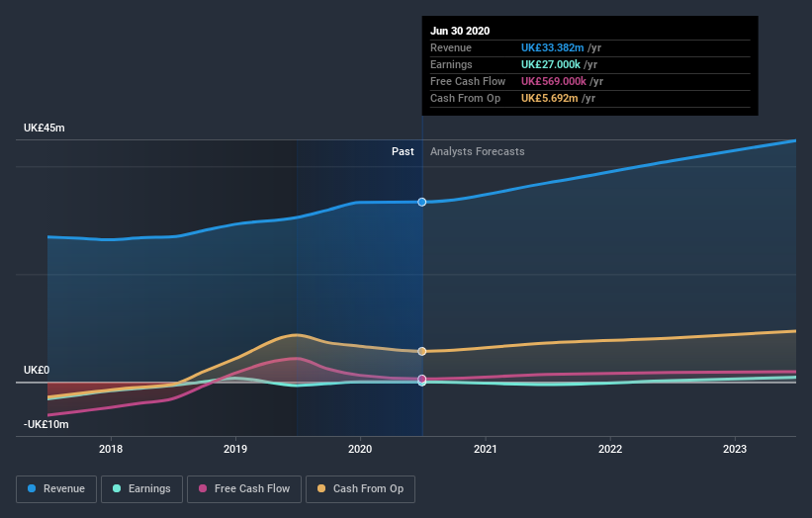The image size is (812, 518).
Task: Click the blue Revenue color dot in legend
Action: 32,488
